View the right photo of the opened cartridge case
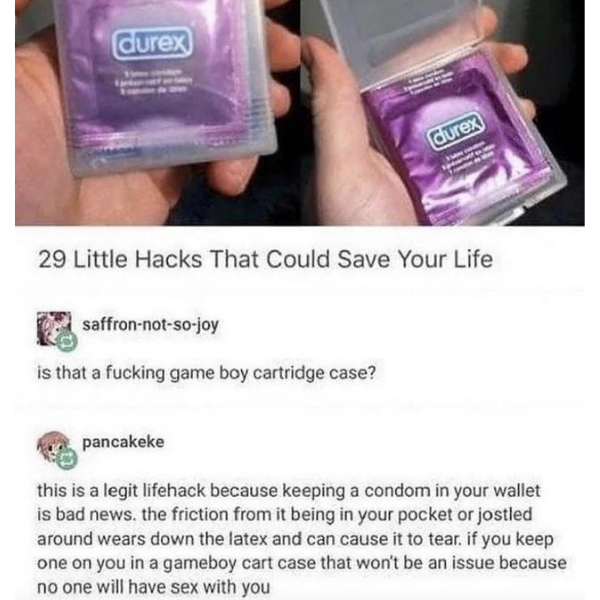 pyautogui.click(x=442, y=112)
